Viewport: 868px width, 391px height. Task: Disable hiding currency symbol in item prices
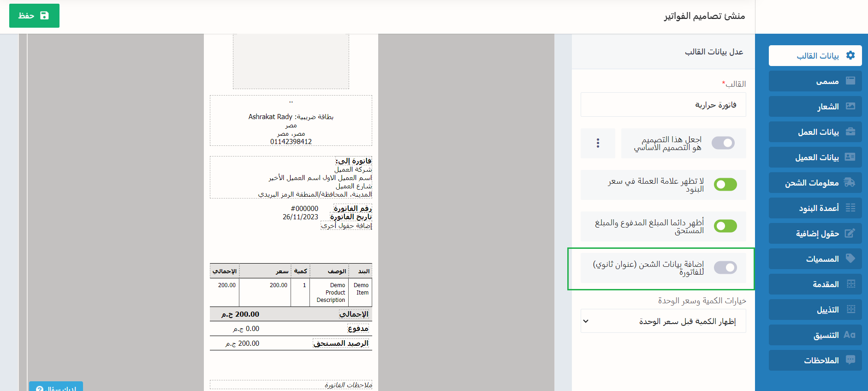coord(725,185)
